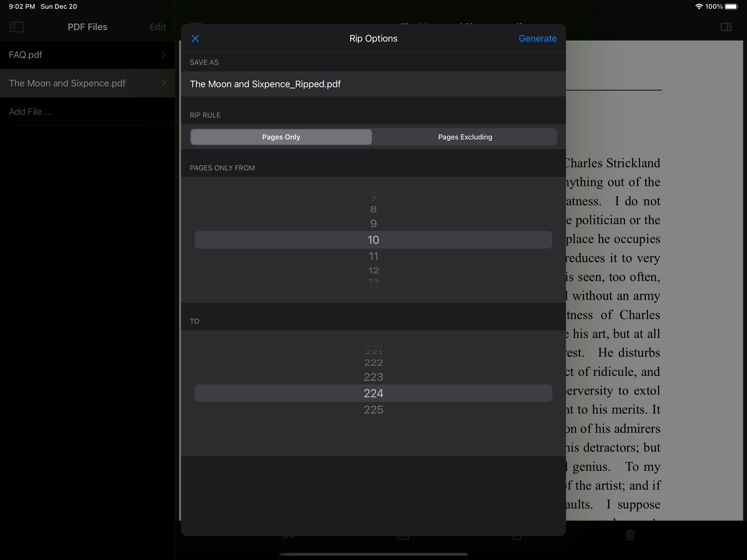The height and width of the screenshot is (560, 747).
Task: Click chevron next to The Moon and Sixpence.pdf
Action: [164, 83]
